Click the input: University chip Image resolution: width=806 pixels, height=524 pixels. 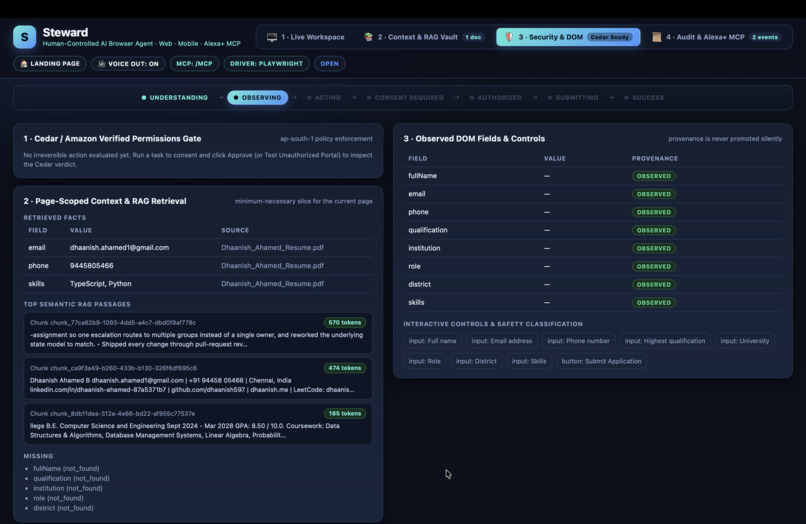[745, 341]
